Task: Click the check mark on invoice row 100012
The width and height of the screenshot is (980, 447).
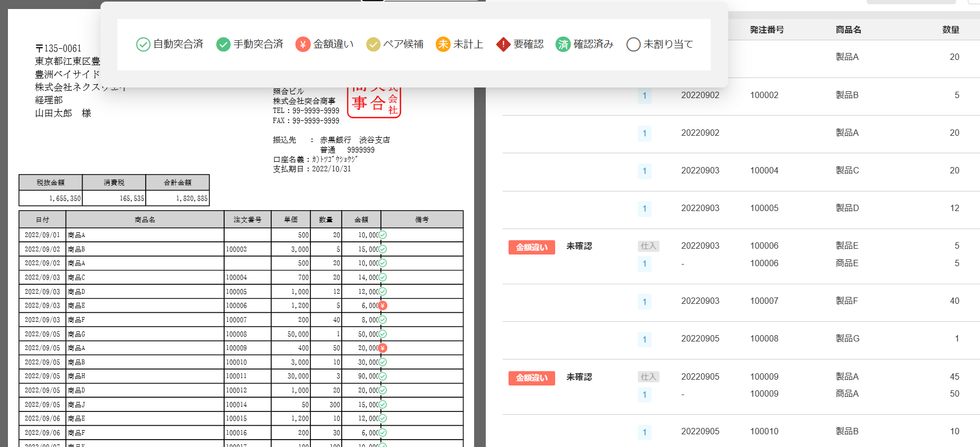Action: click(382, 390)
